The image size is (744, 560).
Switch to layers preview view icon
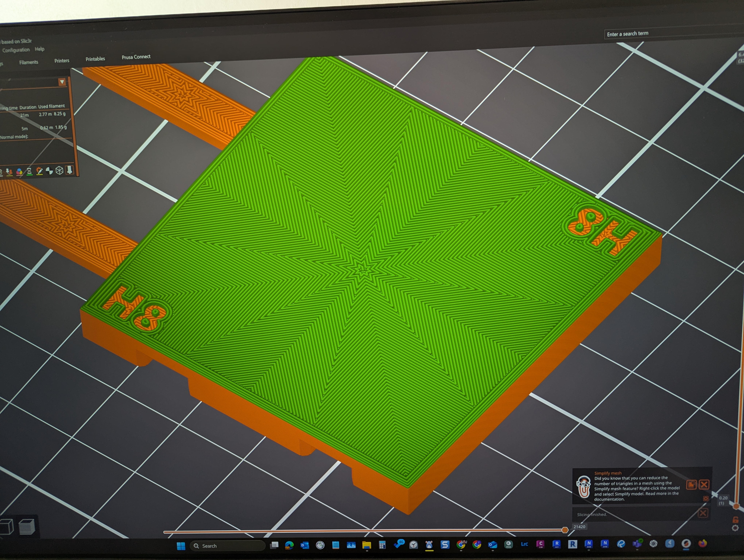27,527
